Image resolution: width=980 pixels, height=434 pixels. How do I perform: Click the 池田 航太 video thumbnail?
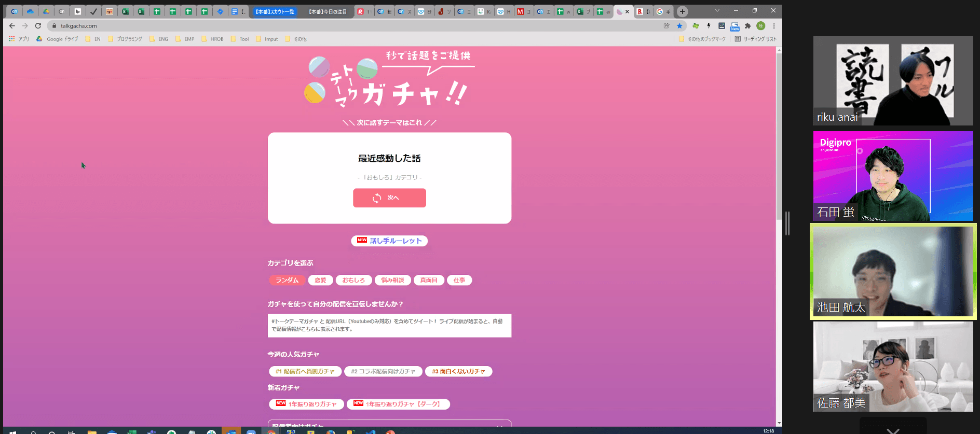893,271
